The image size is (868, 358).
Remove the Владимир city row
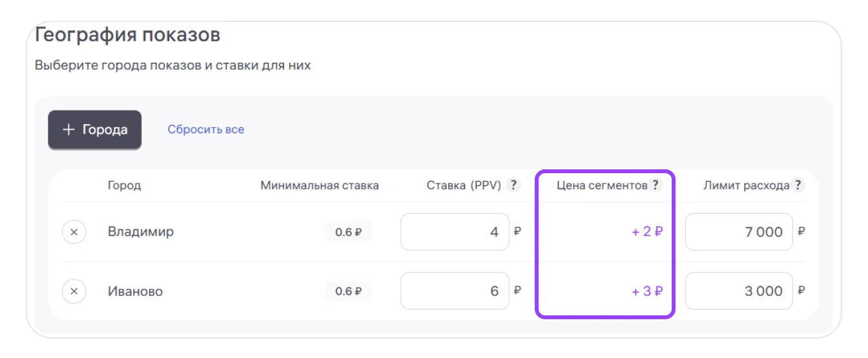(x=74, y=232)
